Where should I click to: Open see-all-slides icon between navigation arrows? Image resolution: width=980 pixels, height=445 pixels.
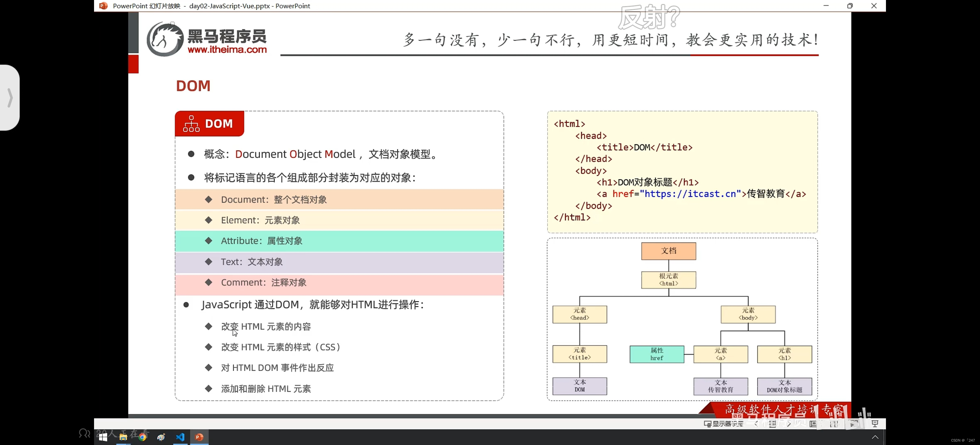coord(772,424)
